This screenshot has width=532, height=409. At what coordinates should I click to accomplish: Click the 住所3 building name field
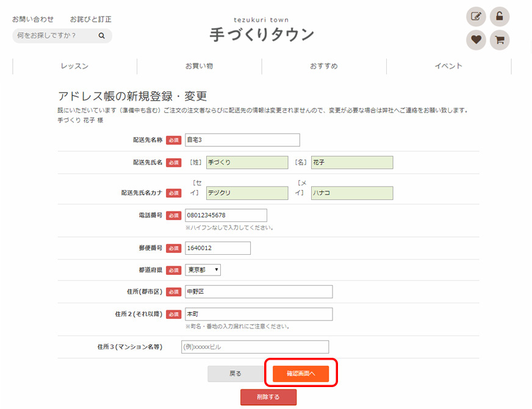(x=255, y=347)
